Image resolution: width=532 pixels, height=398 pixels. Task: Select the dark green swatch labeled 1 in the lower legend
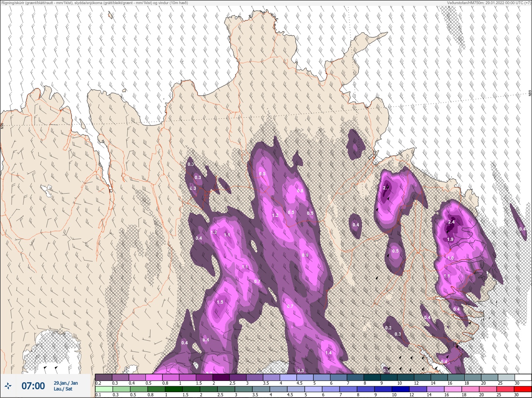(x=174, y=389)
